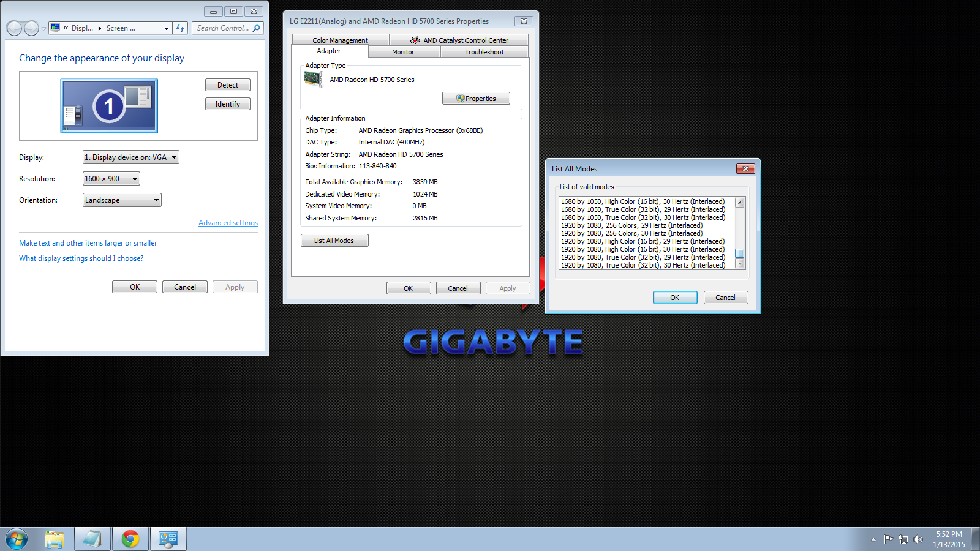
Task: Click the modes list scrollbar thumb
Action: [x=740, y=253]
